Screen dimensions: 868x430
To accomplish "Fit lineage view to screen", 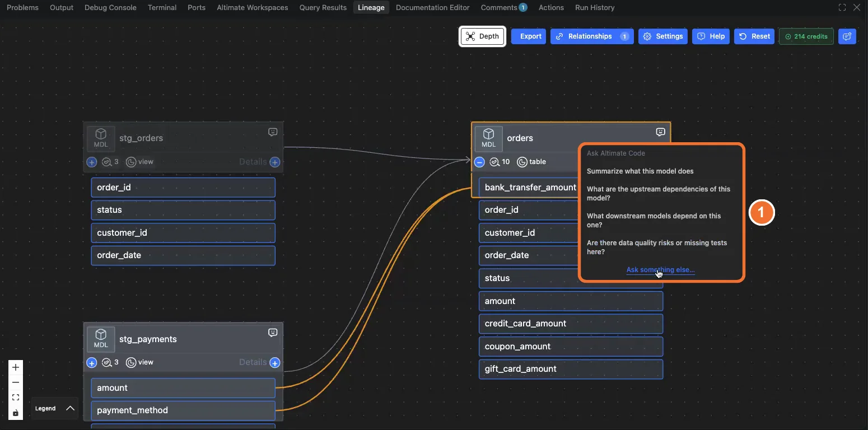I will coord(16,398).
